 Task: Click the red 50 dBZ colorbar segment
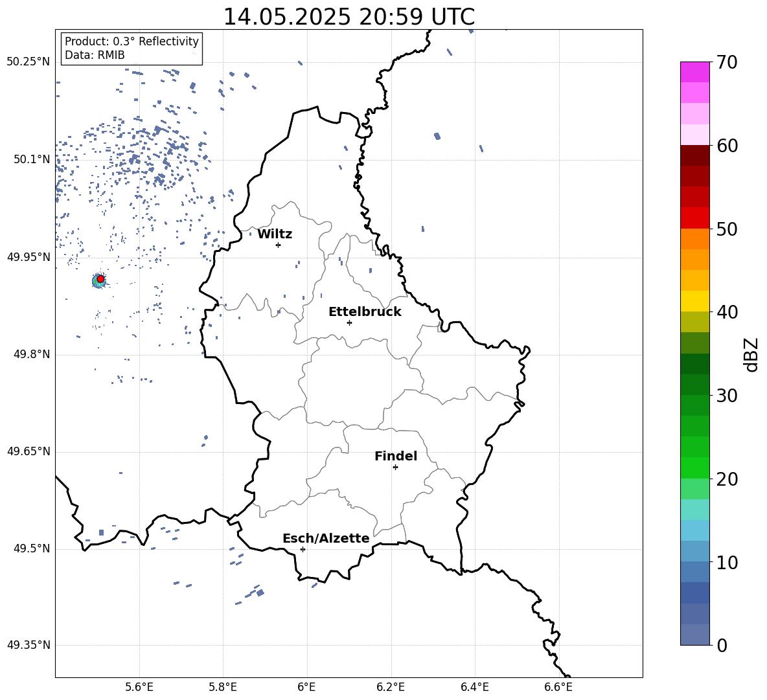694,218
